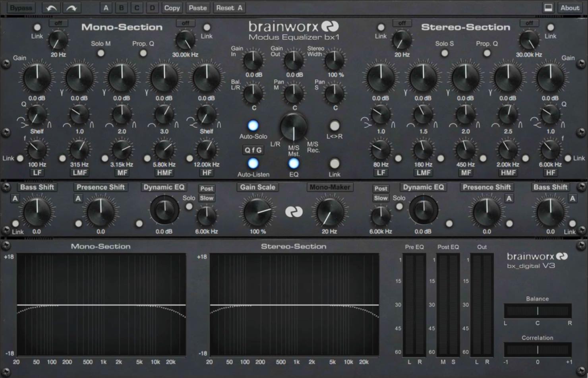
Task: Click the Mono-Section LMF band button
Action: tap(79, 173)
